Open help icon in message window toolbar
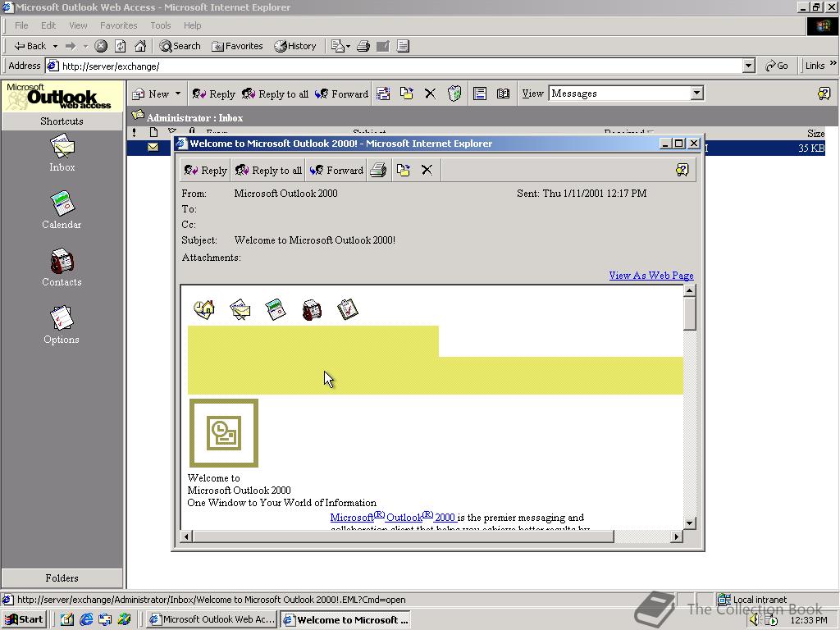Image resolution: width=840 pixels, height=630 pixels. click(682, 171)
